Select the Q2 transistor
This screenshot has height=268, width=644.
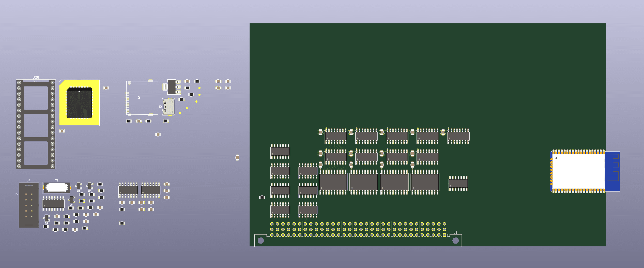[46, 218]
